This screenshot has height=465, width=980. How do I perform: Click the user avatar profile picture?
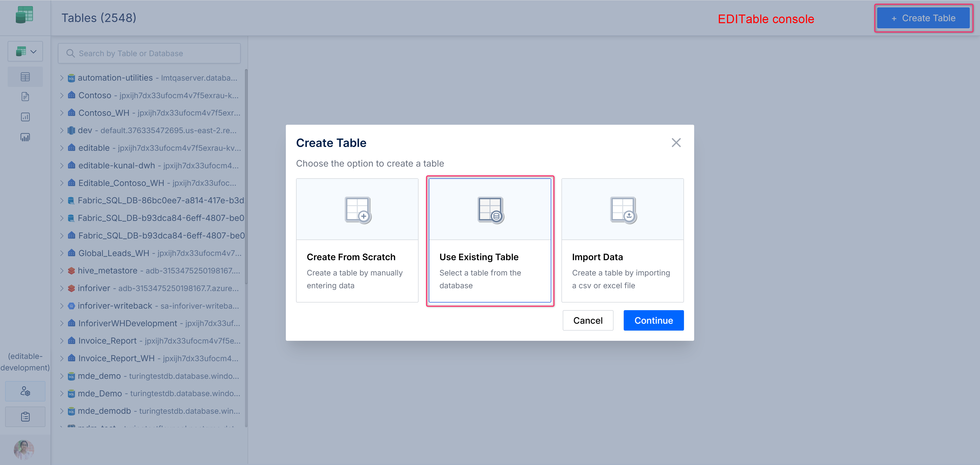tap(23, 449)
